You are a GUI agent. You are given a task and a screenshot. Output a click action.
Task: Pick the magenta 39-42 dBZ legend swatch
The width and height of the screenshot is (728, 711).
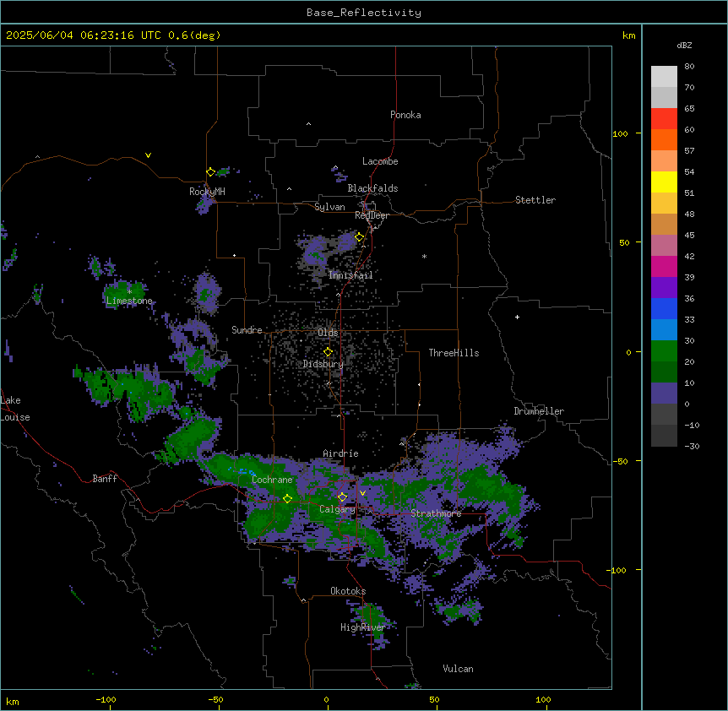pyautogui.click(x=664, y=267)
